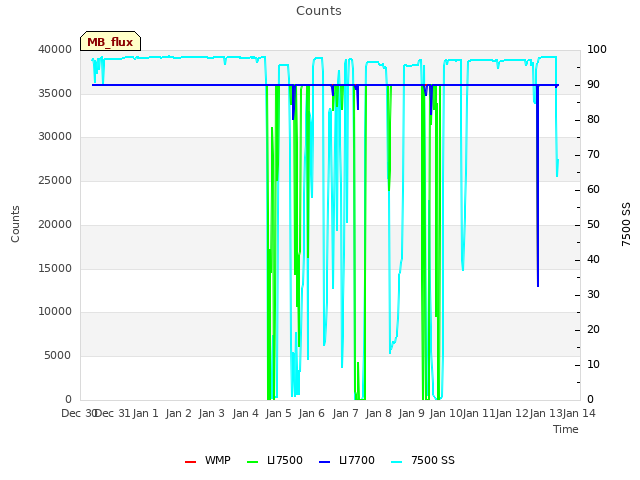
Task: Click the MB_flux label box
Action: [110, 41]
